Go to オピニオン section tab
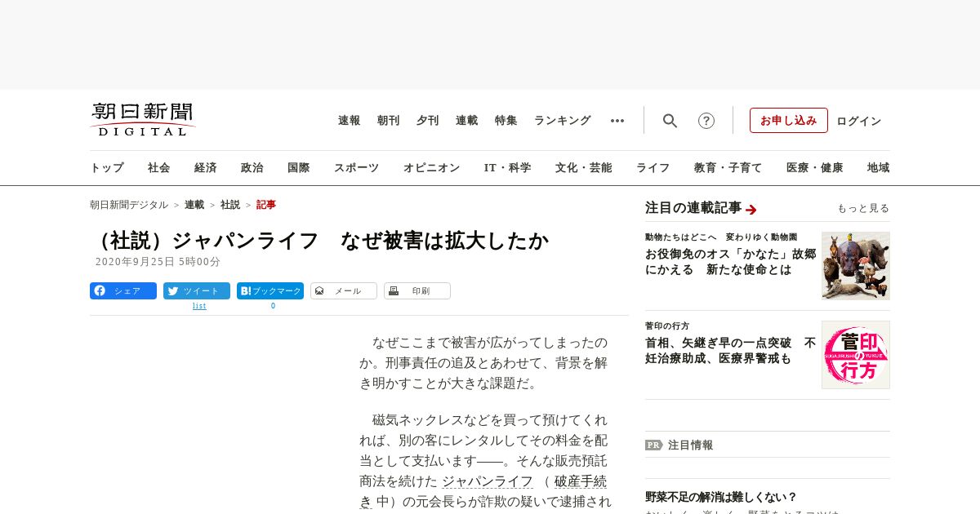This screenshot has height=514, width=980. coord(431,168)
